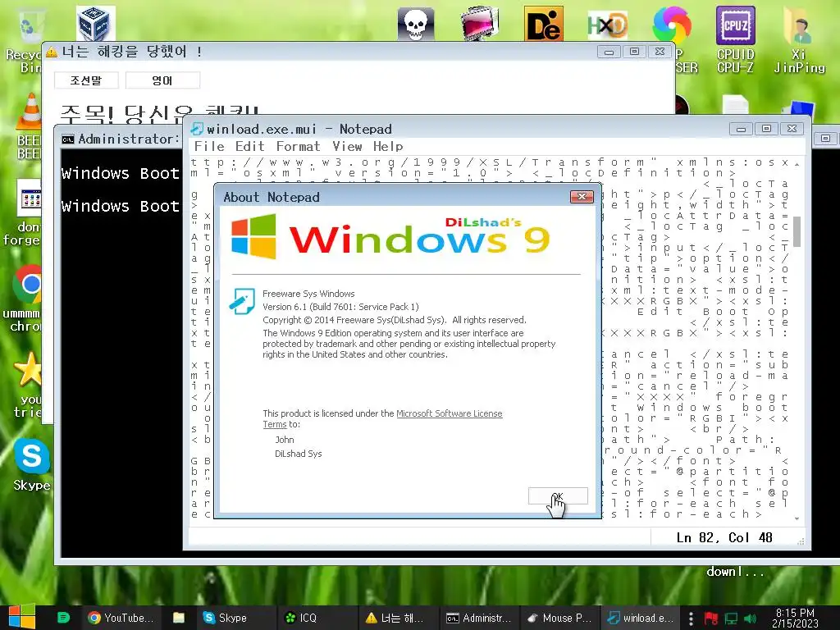This screenshot has height=630, width=840.
Task: Click the network tray icon
Action: tap(731, 619)
